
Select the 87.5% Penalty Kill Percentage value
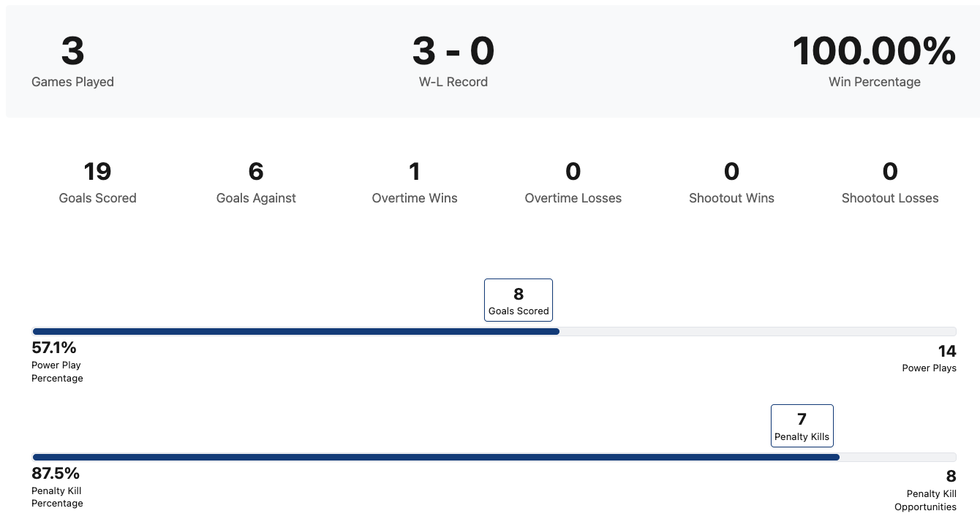pyautogui.click(x=56, y=473)
